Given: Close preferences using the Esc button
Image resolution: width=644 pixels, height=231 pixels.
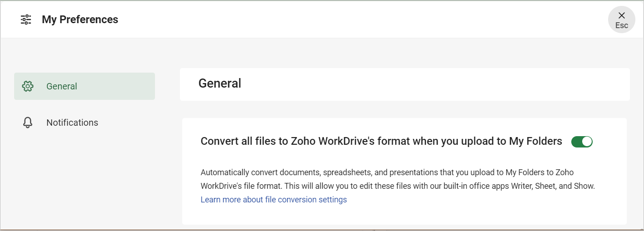Looking at the screenshot, I should coord(622,20).
